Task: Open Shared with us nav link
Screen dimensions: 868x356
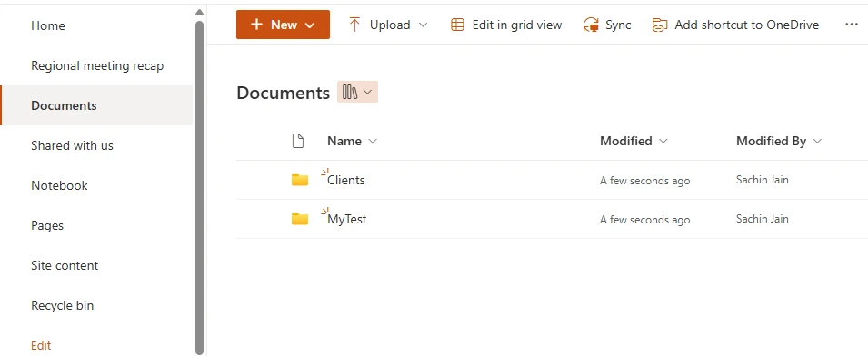Action: coord(72,145)
